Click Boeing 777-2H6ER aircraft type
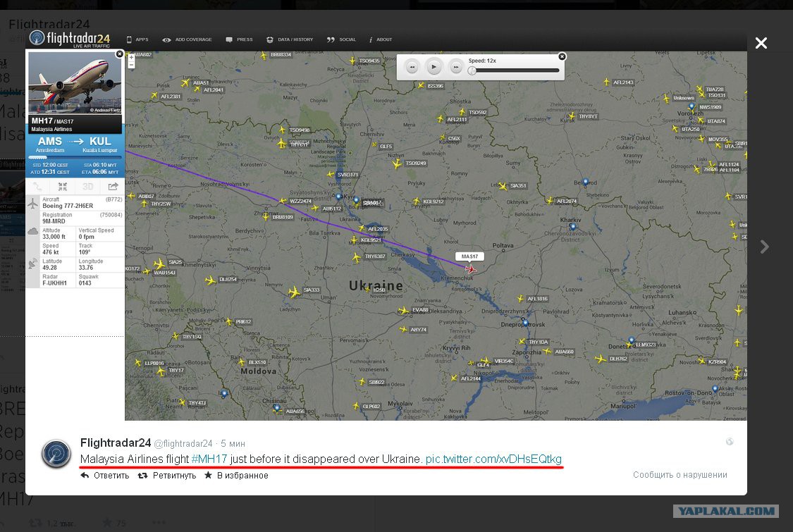 [68, 206]
